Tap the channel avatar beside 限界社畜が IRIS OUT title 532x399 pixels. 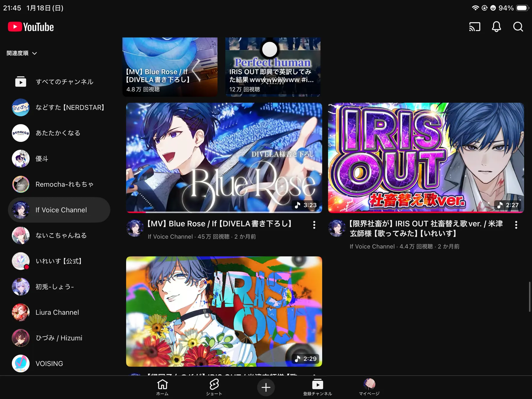337,228
